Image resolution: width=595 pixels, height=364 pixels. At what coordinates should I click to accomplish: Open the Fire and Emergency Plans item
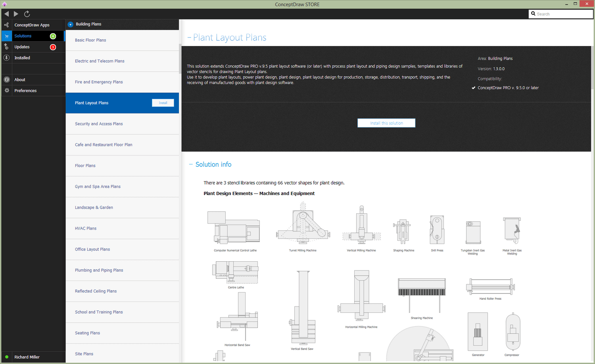tap(99, 82)
